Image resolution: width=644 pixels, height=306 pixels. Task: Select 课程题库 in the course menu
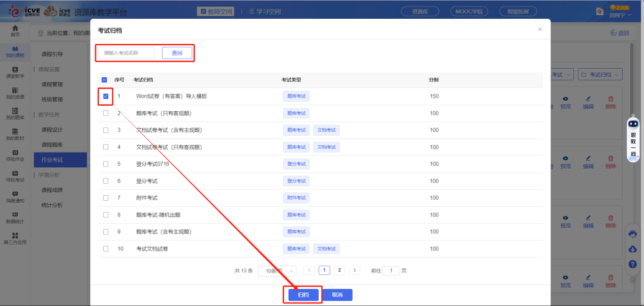point(52,145)
